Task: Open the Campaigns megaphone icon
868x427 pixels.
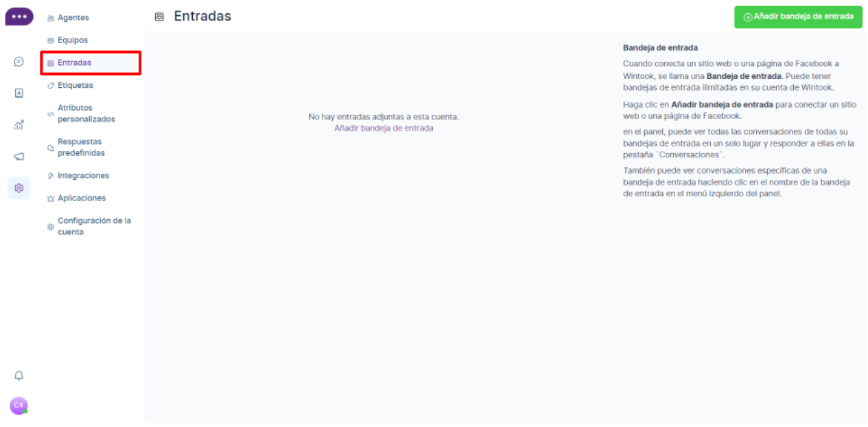Action: click(x=19, y=157)
